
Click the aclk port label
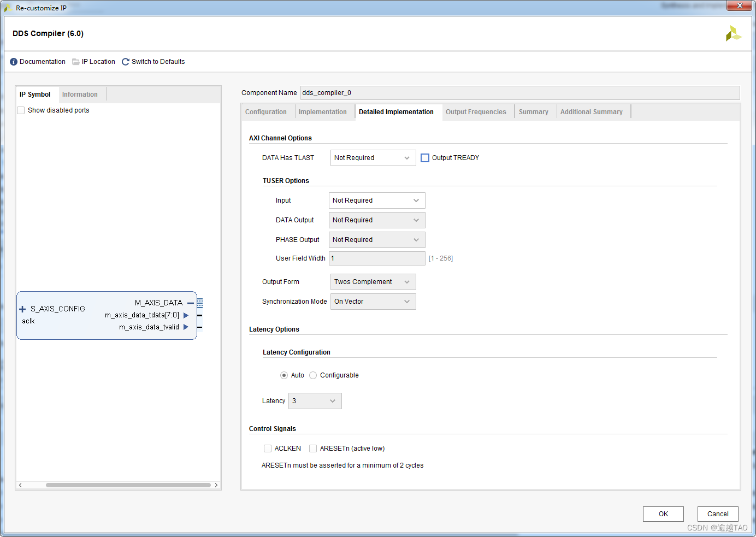[28, 321]
